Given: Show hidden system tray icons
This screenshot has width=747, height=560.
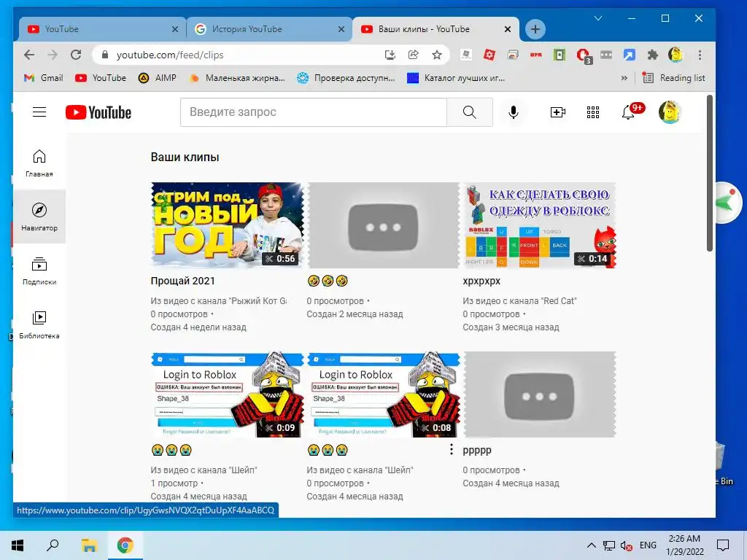Looking at the screenshot, I should (591, 545).
